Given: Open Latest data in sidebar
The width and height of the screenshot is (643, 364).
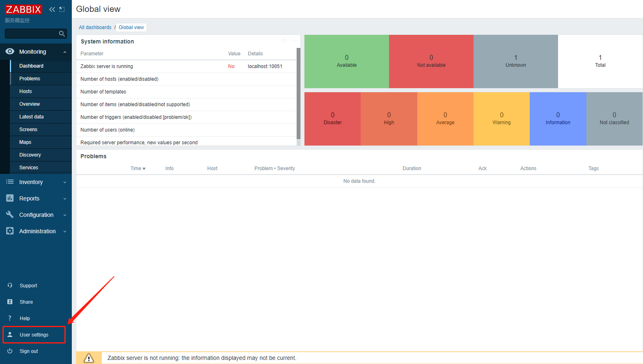Looking at the screenshot, I should click(x=31, y=117).
